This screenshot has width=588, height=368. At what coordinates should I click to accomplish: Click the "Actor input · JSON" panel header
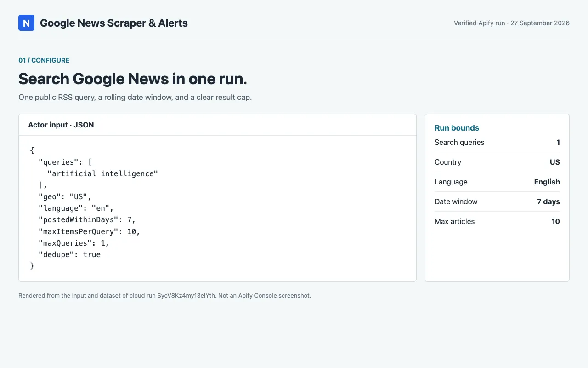point(61,125)
